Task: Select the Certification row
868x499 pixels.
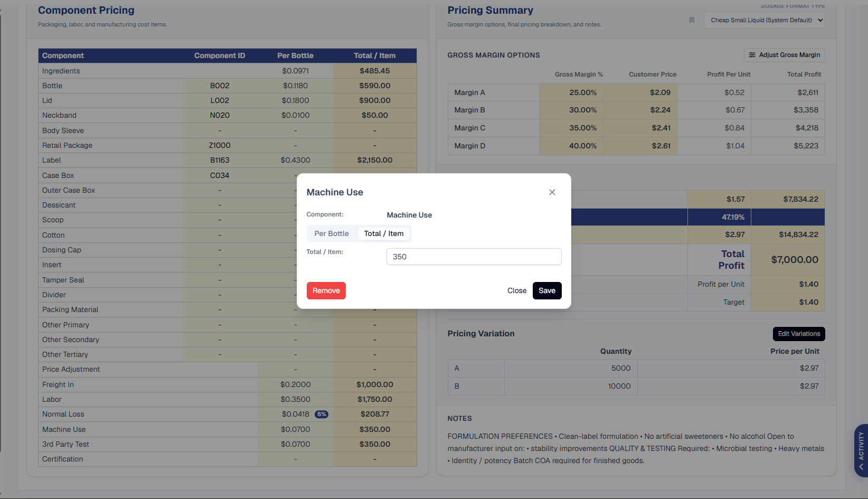Action: click(227, 459)
